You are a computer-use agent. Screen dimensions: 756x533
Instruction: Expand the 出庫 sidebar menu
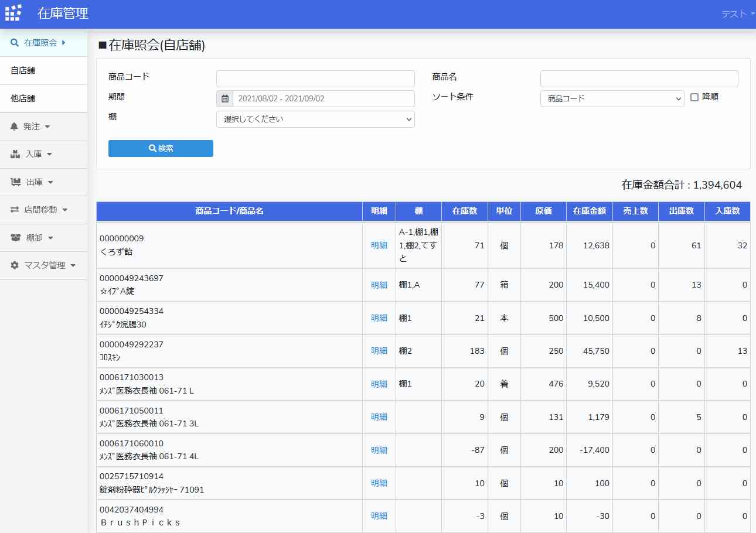tap(44, 182)
